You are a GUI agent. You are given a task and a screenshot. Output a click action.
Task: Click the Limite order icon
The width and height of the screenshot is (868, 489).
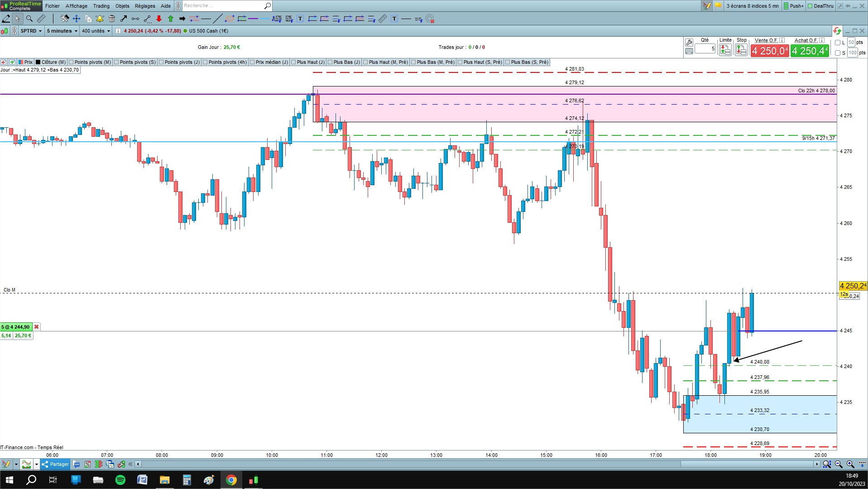click(x=725, y=50)
